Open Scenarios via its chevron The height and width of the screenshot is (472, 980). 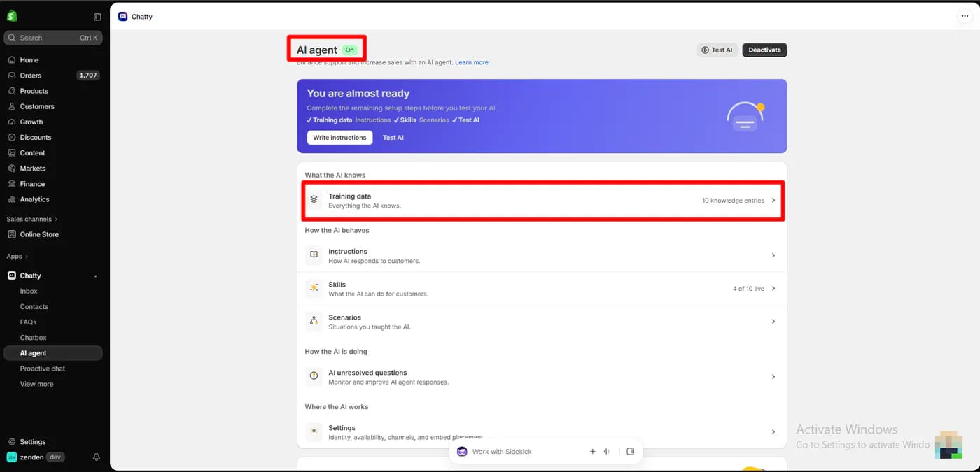(x=773, y=322)
